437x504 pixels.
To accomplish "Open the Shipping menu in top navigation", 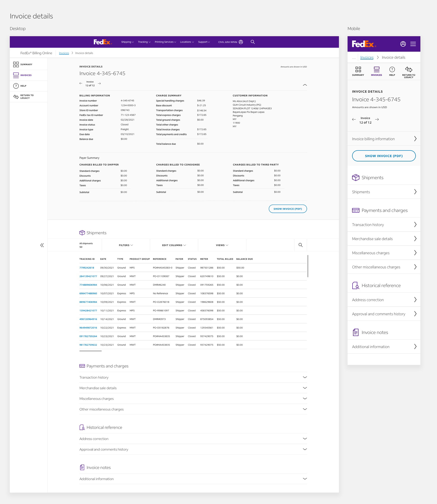I will [x=127, y=42].
